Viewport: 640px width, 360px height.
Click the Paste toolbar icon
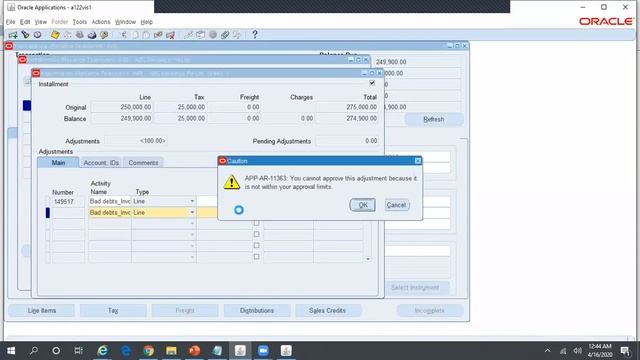click(146, 35)
